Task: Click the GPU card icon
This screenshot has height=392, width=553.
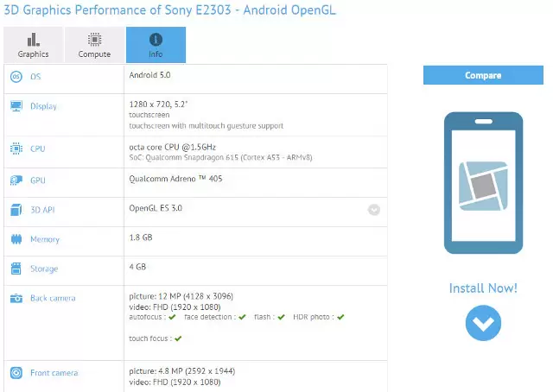Action: [16, 180]
